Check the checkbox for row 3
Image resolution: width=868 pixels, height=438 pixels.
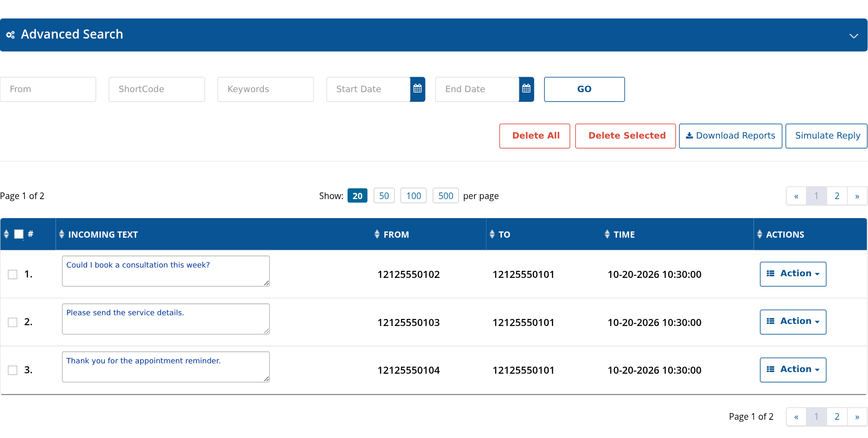[x=13, y=370]
